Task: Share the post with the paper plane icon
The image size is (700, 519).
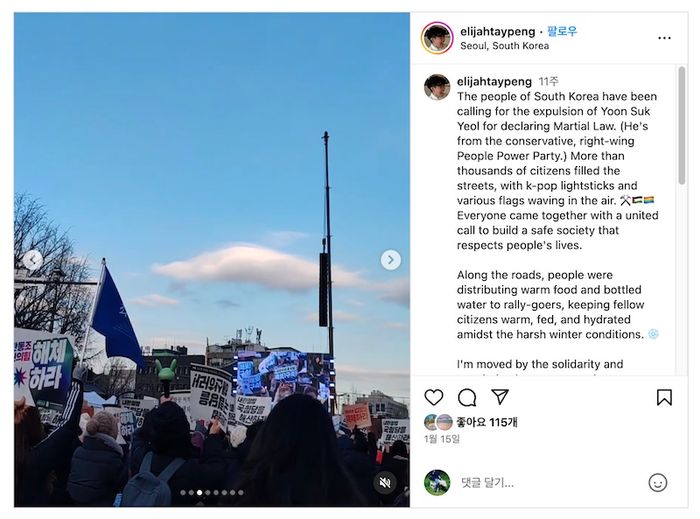Action: click(x=500, y=397)
